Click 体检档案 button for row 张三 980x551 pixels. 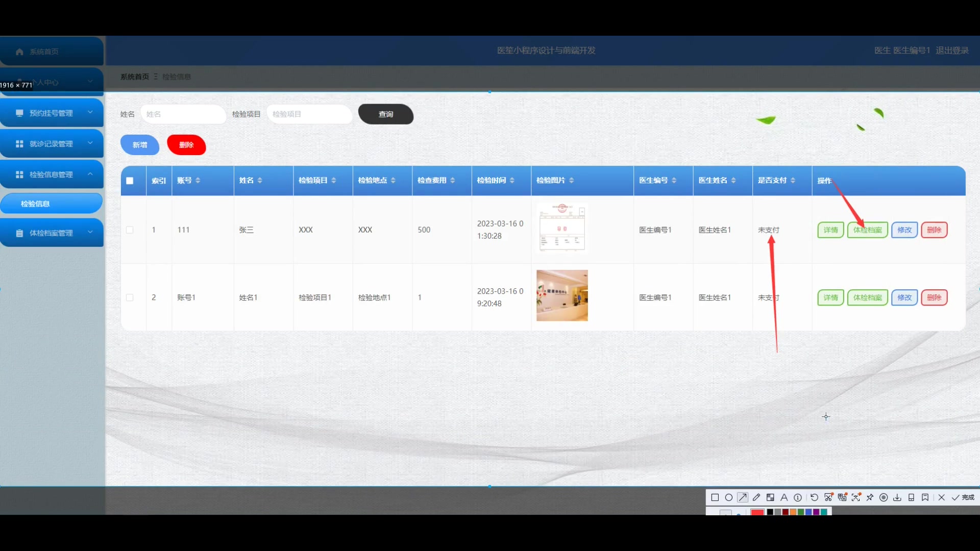[868, 230]
